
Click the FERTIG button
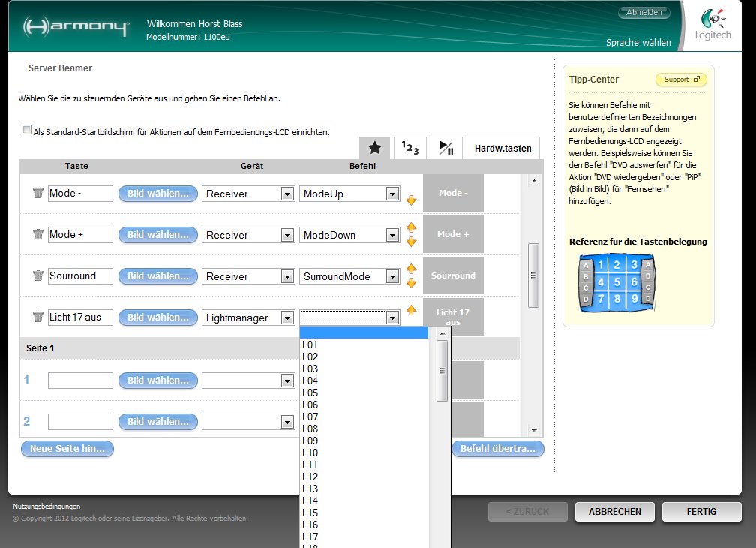coord(701,512)
